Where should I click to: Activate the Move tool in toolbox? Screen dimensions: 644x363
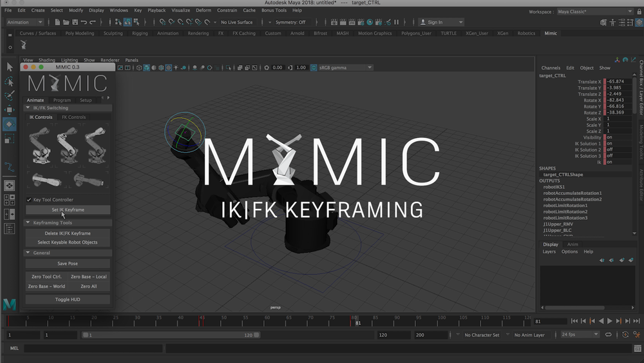tap(10, 110)
